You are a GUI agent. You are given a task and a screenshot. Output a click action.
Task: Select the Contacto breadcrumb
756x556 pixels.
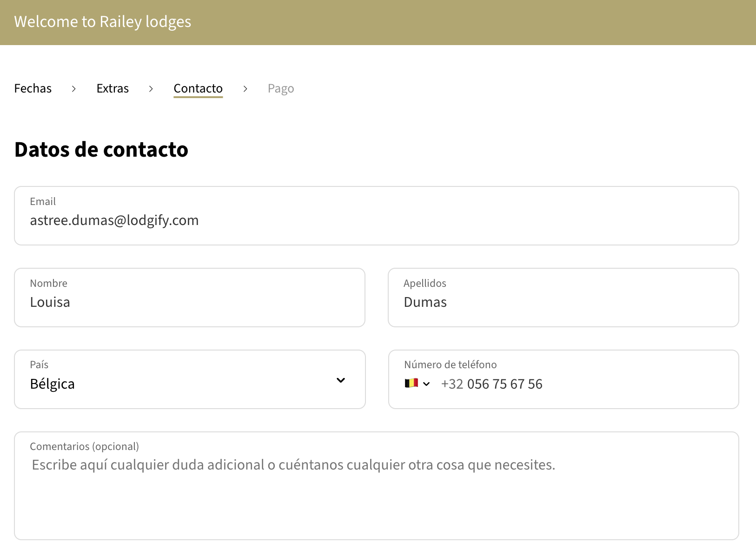click(x=198, y=88)
